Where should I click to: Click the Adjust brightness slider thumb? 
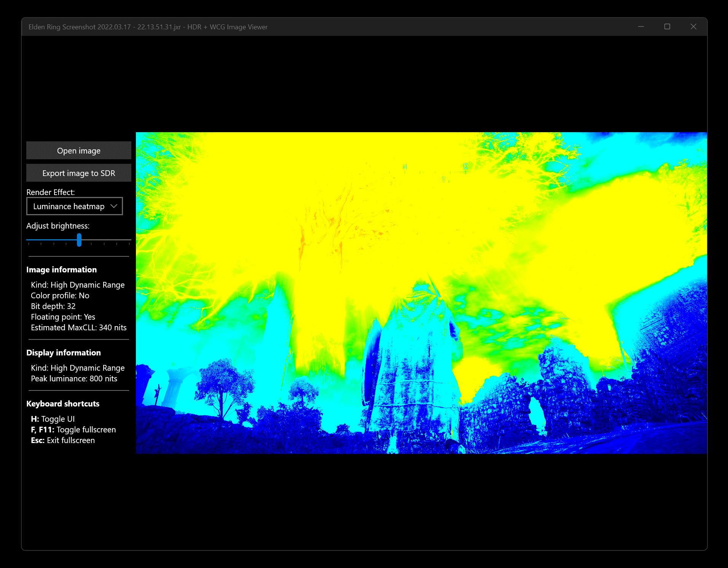pyautogui.click(x=79, y=240)
